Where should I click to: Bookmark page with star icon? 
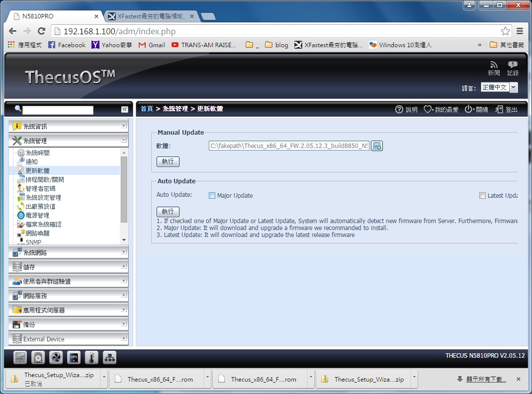click(x=505, y=31)
